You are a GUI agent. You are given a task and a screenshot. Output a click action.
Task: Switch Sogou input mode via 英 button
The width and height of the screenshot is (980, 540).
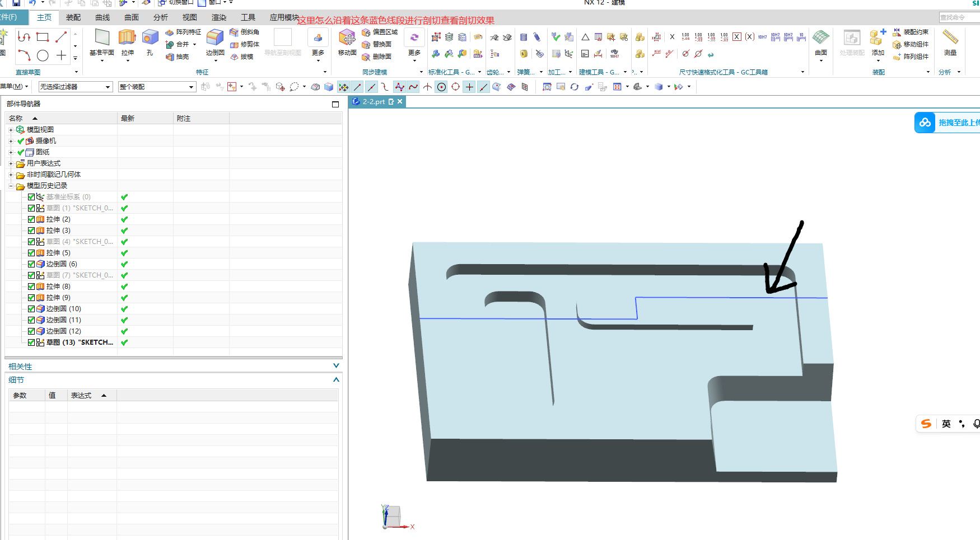click(x=946, y=424)
